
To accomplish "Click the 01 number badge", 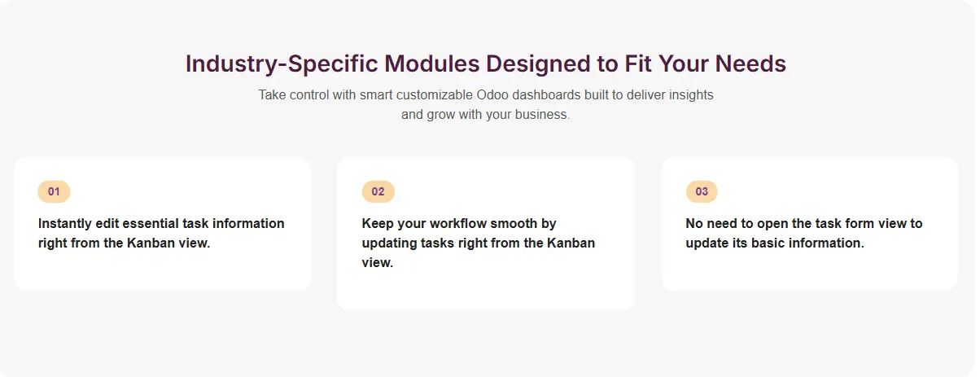I will click(54, 192).
